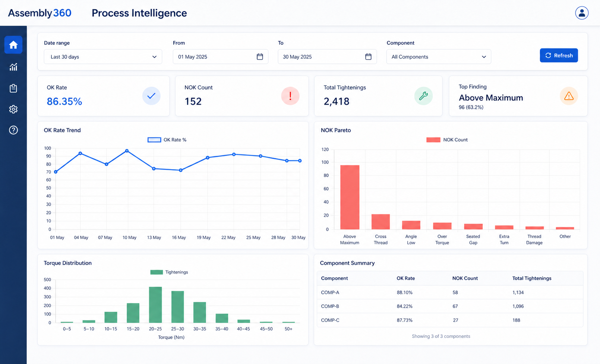Click the Over Torque Pareto bar
This screenshot has width=600, height=364.
point(442,226)
